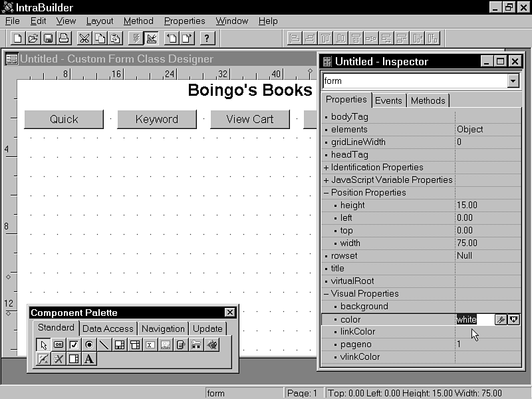Click the align right edges icon
Image resolution: width=532 pixels, height=399 pixels.
pyautogui.click(x=310, y=38)
